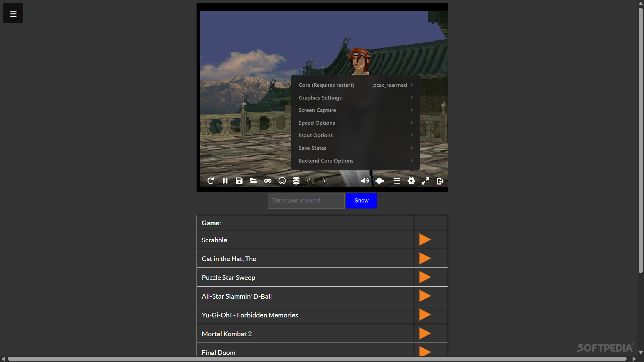644x362 pixels.
Task: Adjust the volume slider in emulator toolbar
Action: click(x=379, y=181)
